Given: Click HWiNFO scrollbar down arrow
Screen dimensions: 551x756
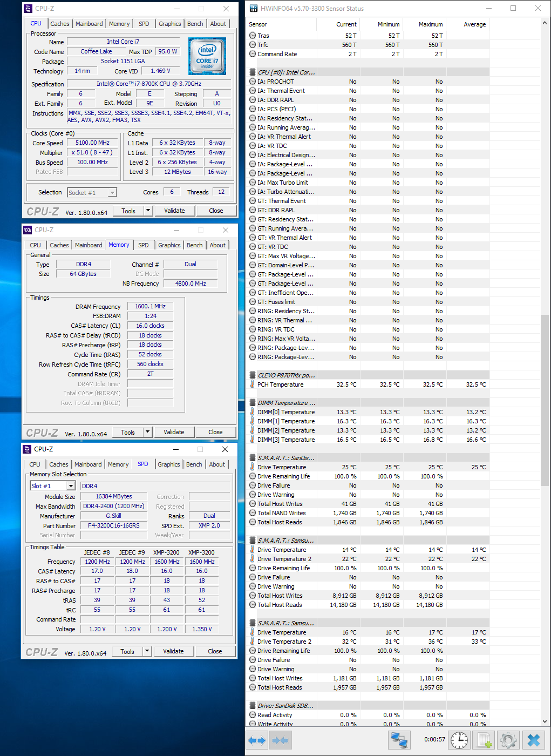Looking at the screenshot, I should pyautogui.click(x=545, y=721).
